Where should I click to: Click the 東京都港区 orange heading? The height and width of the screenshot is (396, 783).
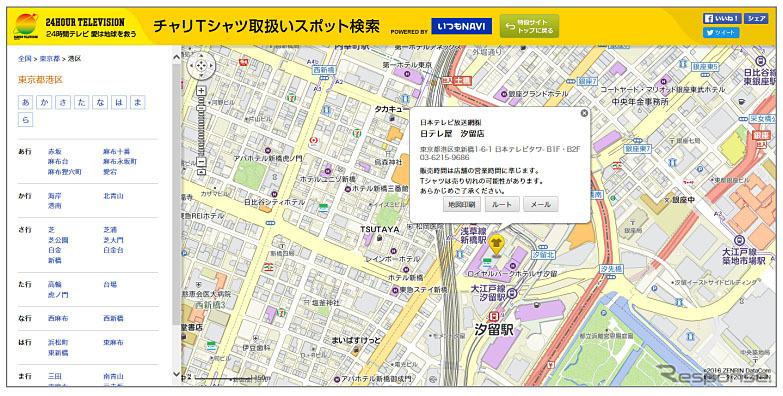40,80
